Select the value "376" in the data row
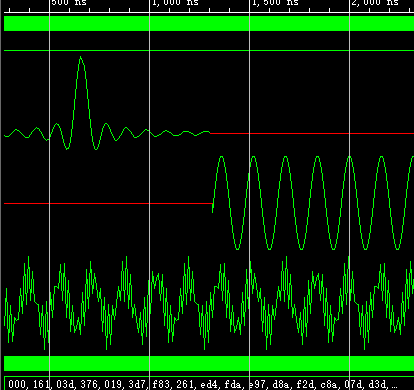This screenshot has height=390, width=414. click(89, 384)
